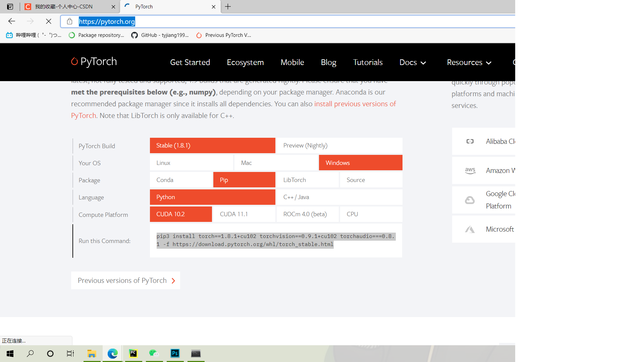This screenshot has height=362, width=644.
Task: Click the Amazon Web Services icon
Action: [x=470, y=170]
